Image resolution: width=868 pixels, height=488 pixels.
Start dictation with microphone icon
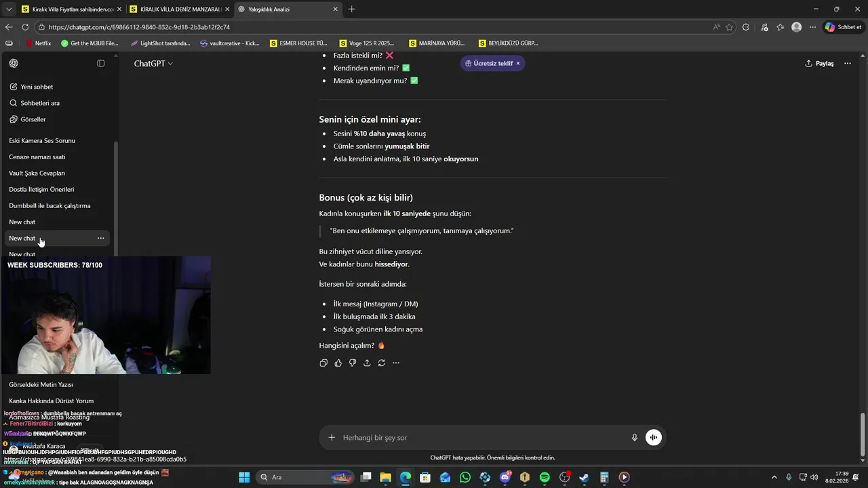click(x=635, y=437)
